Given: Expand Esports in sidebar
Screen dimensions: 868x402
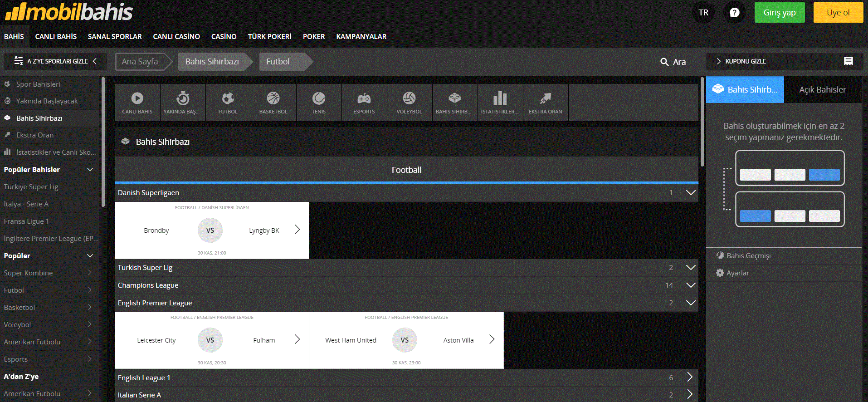Looking at the screenshot, I should coord(49,359).
